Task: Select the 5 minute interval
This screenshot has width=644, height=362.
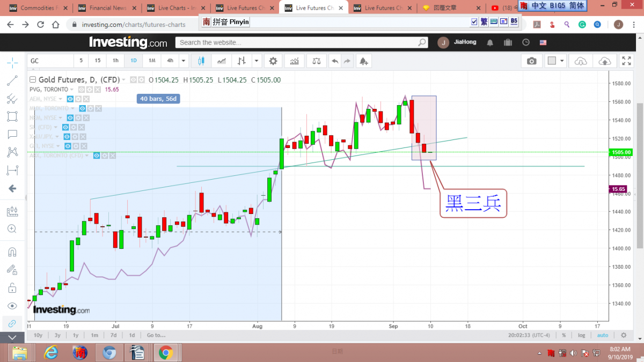Action: tap(82, 61)
